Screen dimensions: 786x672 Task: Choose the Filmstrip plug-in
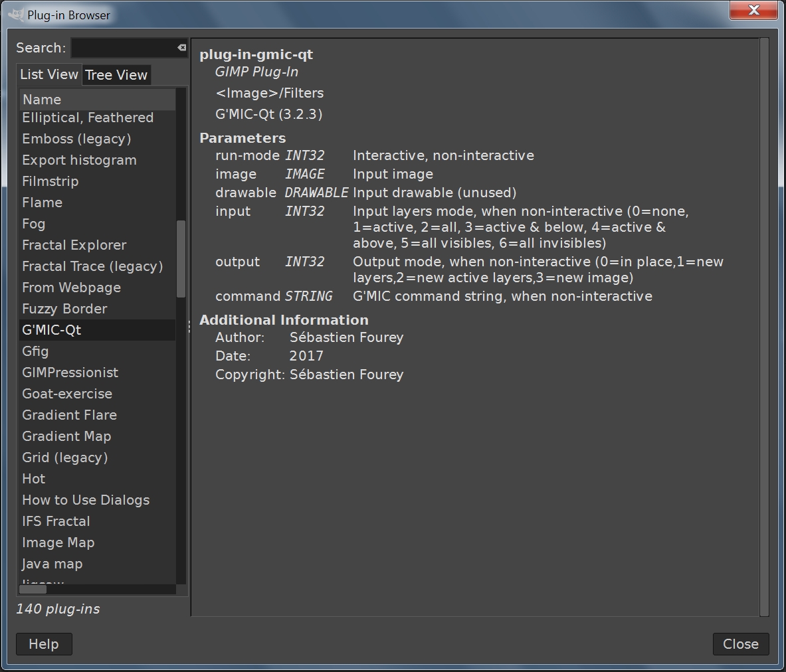pyautogui.click(x=98, y=181)
